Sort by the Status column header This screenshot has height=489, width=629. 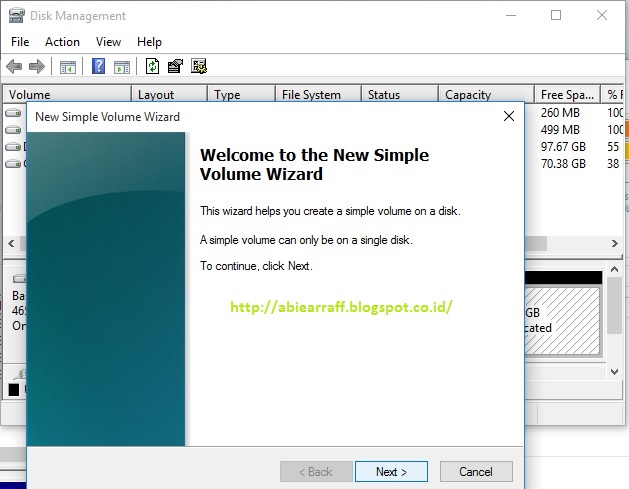click(x=400, y=95)
